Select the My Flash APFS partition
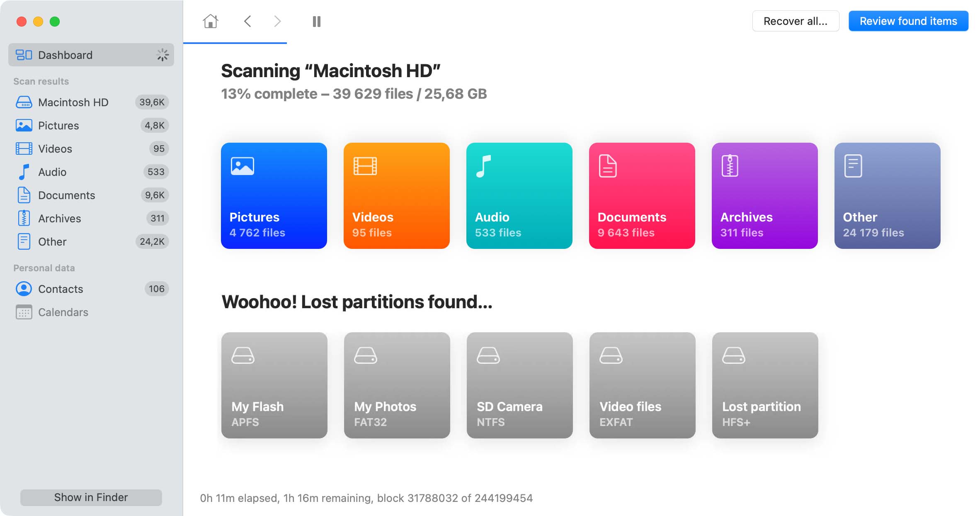Image resolution: width=980 pixels, height=516 pixels. 274,386
